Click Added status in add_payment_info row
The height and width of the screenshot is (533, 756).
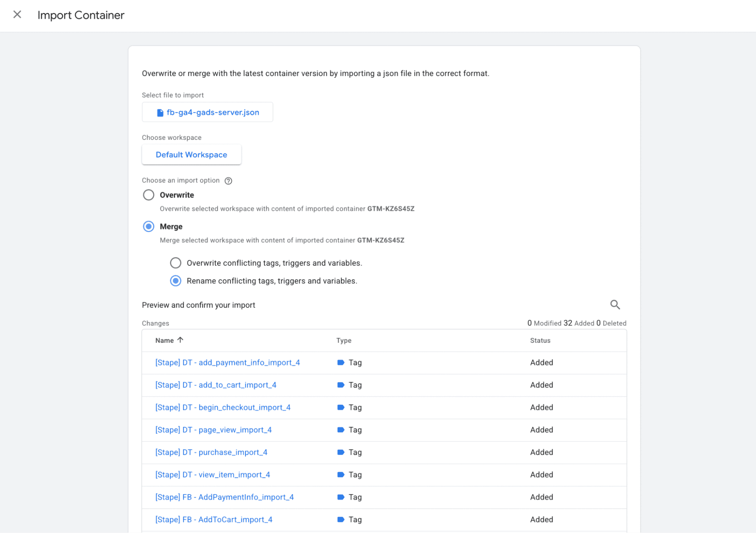pos(542,363)
